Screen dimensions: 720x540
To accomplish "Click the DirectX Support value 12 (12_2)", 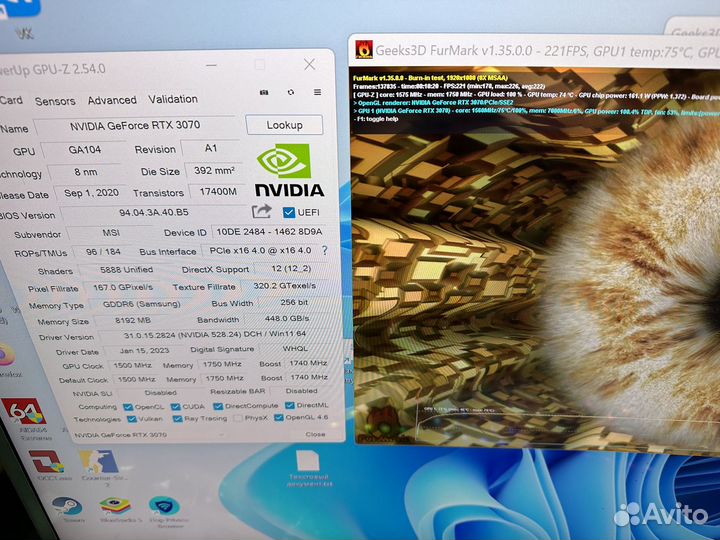I will pyautogui.click(x=291, y=268).
